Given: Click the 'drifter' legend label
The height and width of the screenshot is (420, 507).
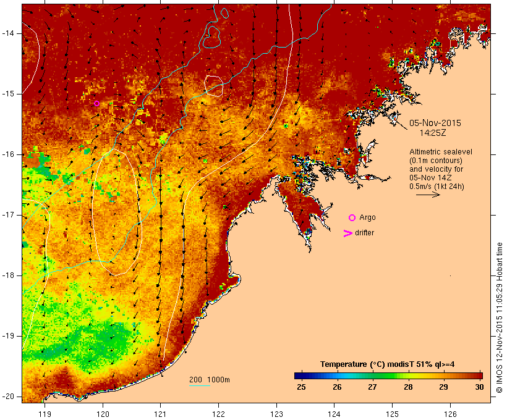Looking at the screenshot, I should 364,233.
